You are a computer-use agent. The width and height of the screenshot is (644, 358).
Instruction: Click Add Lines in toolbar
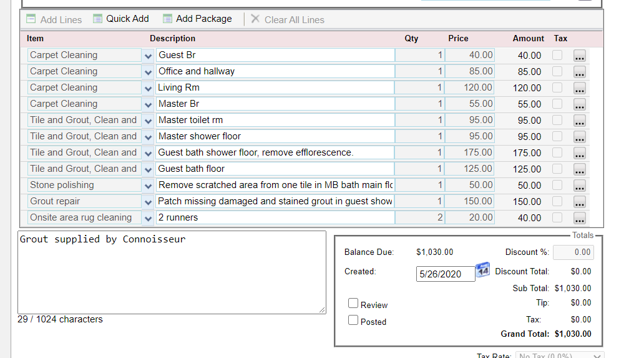coord(54,19)
